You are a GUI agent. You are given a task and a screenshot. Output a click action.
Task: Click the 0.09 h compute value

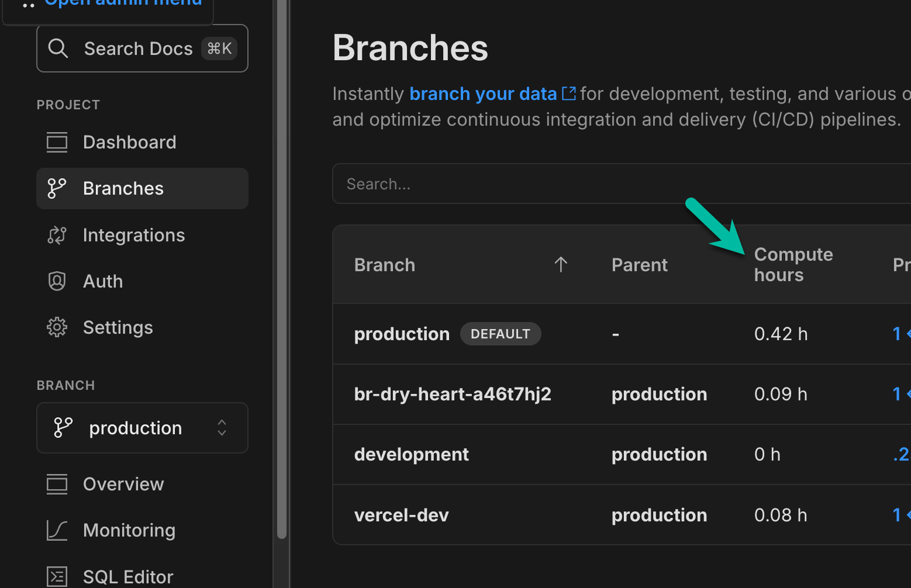[781, 394]
